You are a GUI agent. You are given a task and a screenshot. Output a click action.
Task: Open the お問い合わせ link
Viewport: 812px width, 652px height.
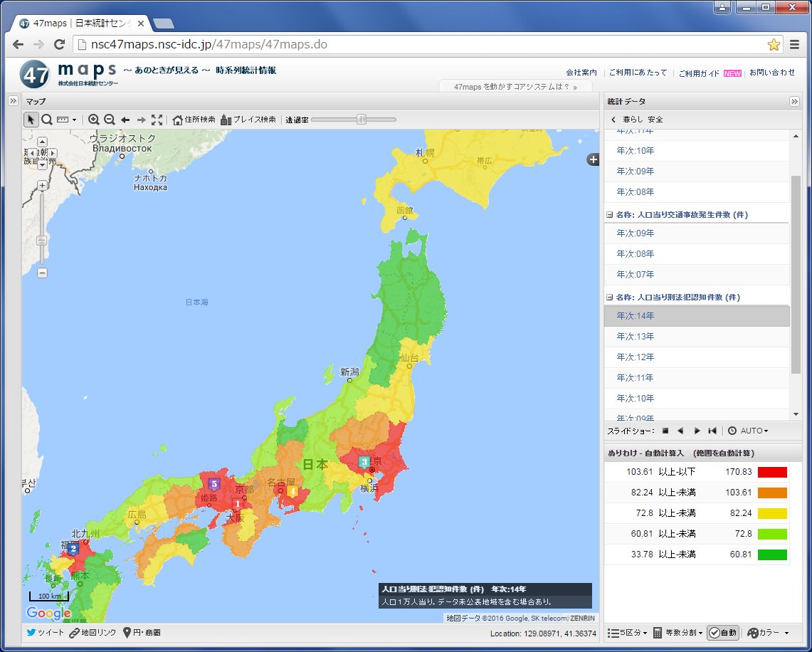[x=773, y=72]
